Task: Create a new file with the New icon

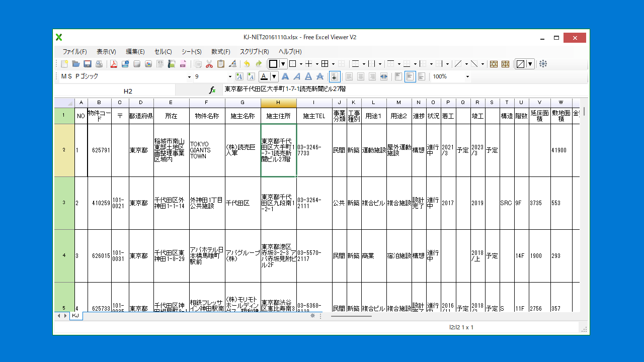Action: (x=64, y=64)
